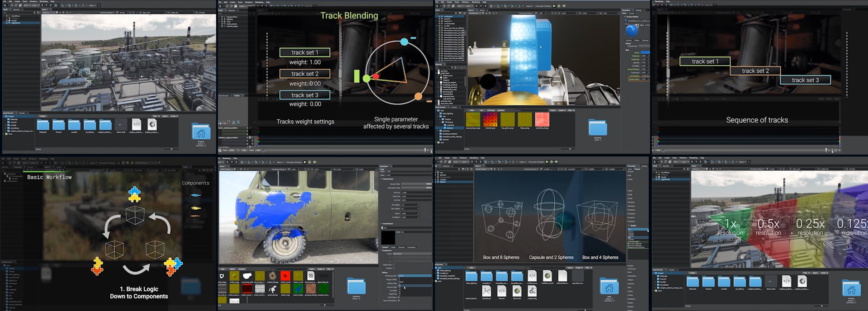
Task: Click Import in the wireframe shapes asset browser
Action: point(570,268)
